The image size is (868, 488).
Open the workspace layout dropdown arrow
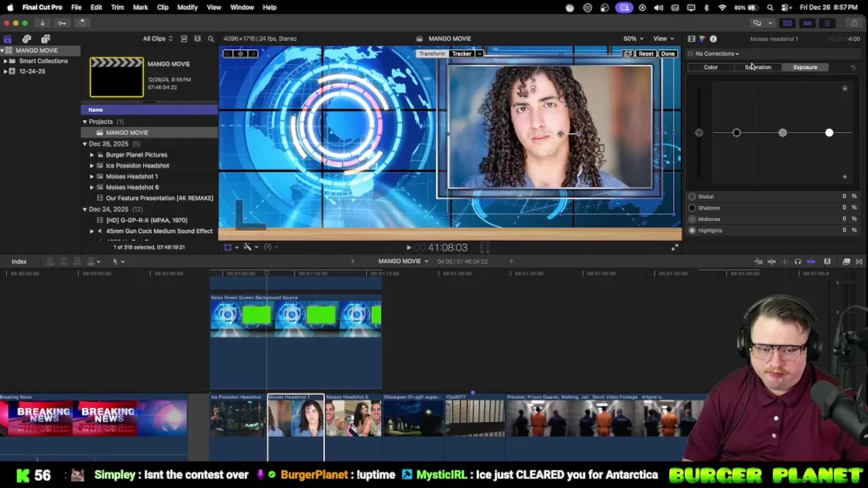coord(770,23)
